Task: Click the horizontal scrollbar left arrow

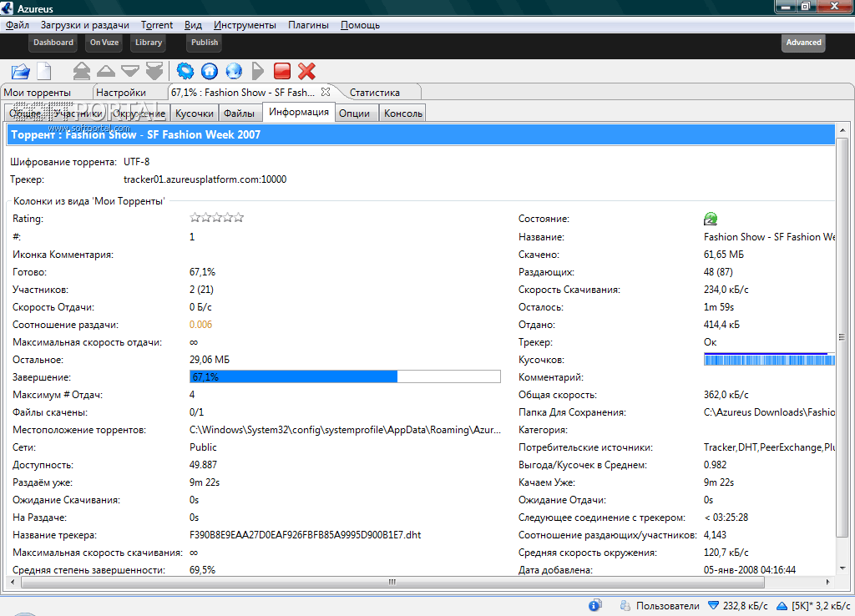Action: 13,582
